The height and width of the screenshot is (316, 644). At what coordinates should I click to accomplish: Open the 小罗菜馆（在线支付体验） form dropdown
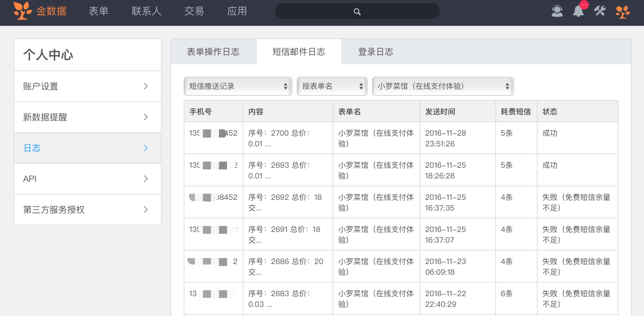[443, 86]
